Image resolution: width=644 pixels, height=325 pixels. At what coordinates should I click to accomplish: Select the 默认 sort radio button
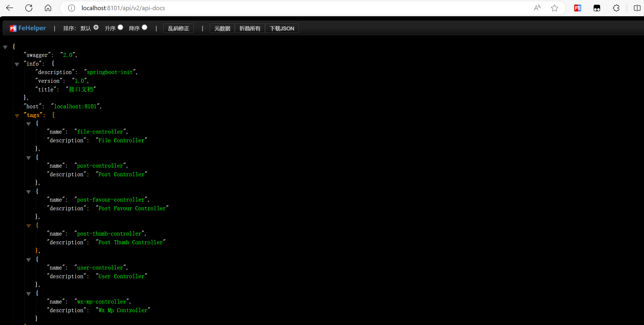pos(96,28)
